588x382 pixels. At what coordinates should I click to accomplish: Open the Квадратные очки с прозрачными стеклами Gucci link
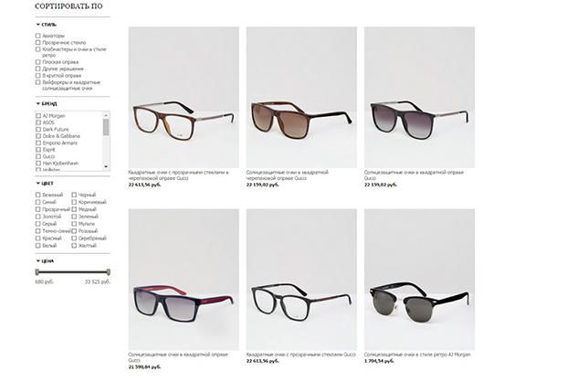coord(300,355)
